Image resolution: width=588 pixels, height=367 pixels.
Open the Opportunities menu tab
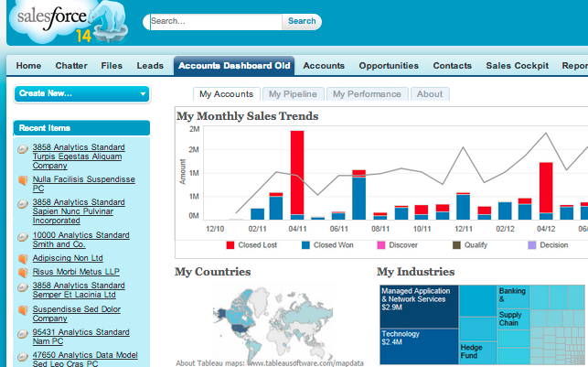[x=389, y=66]
